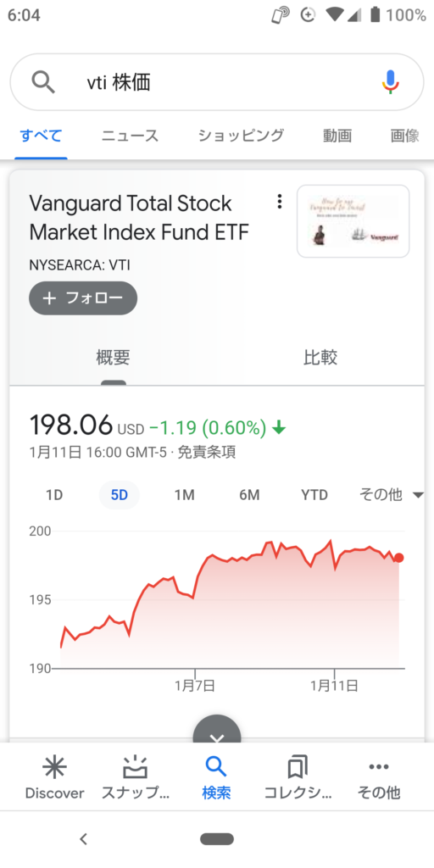
Task: Follow VTI with the フォロー button
Action: tap(83, 298)
